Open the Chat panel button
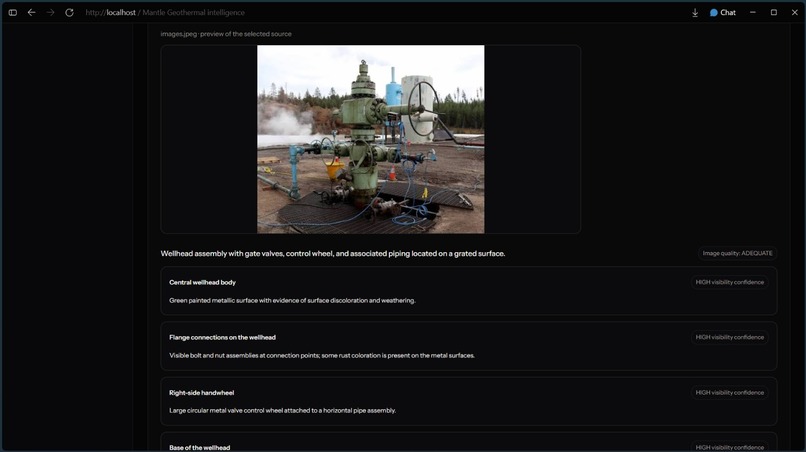The height and width of the screenshot is (452, 806). pos(723,12)
